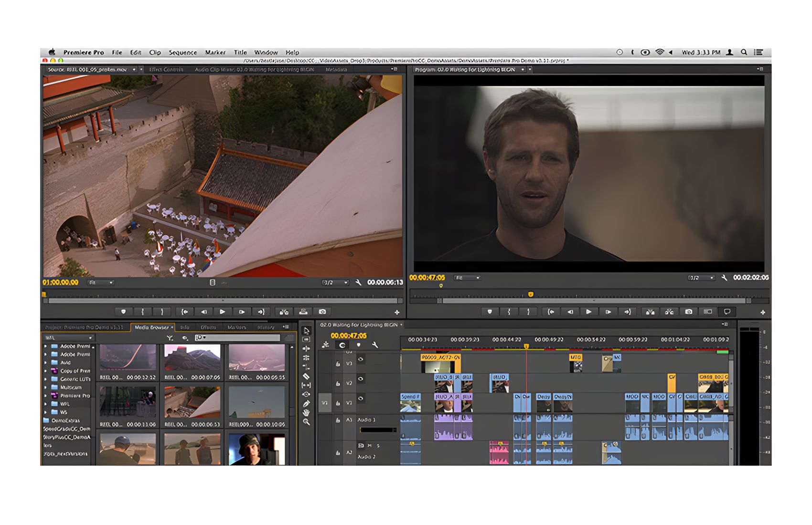Image resolution: width=812 pixels, height=525 pixels.
Task: Open the Window menu
Action: pos(266,52)
